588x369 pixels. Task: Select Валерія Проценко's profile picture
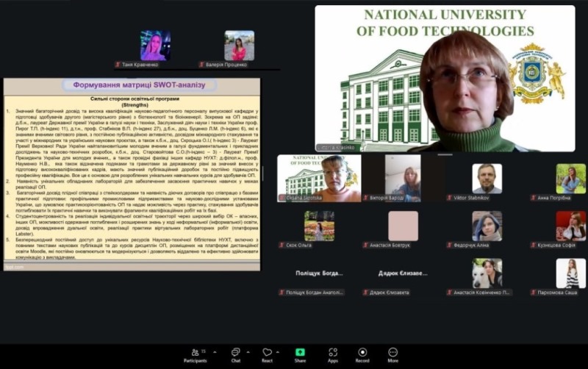point(240,46)
